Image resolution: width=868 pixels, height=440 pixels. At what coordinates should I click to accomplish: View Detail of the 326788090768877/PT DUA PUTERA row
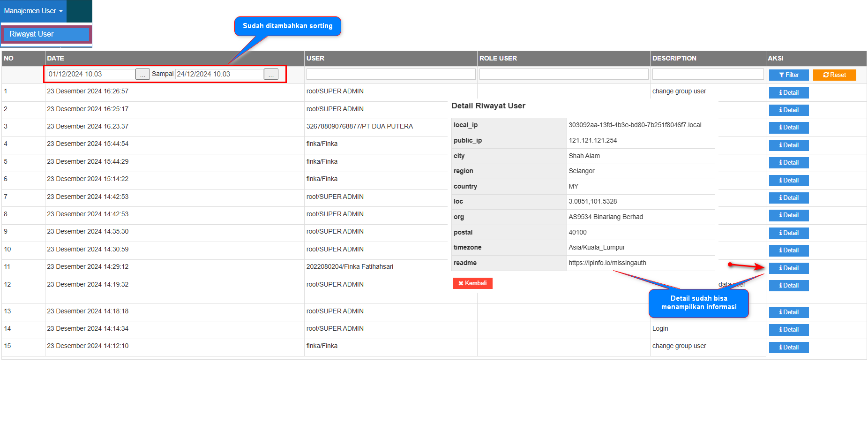[x=788, y=128]
